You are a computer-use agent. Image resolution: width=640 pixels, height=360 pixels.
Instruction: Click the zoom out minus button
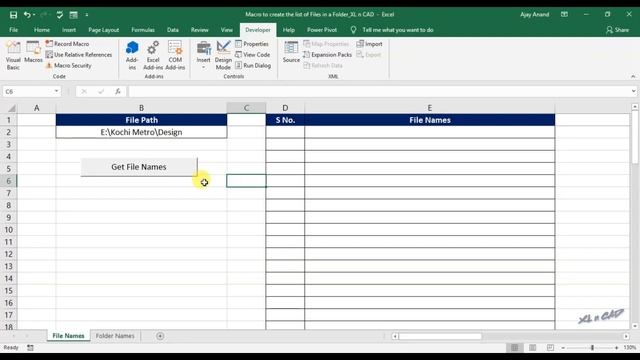[x=563, y=348]
